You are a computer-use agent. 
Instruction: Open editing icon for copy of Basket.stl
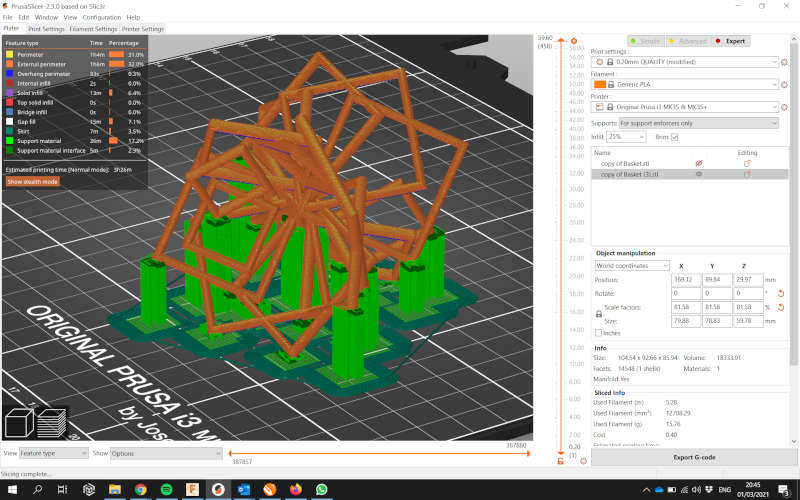point(747,163)
